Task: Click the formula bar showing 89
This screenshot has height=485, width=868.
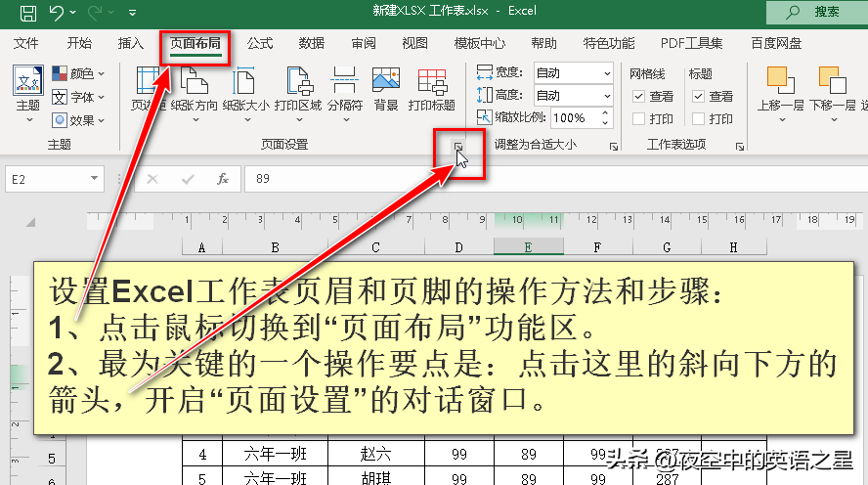Action: point(556,179)
